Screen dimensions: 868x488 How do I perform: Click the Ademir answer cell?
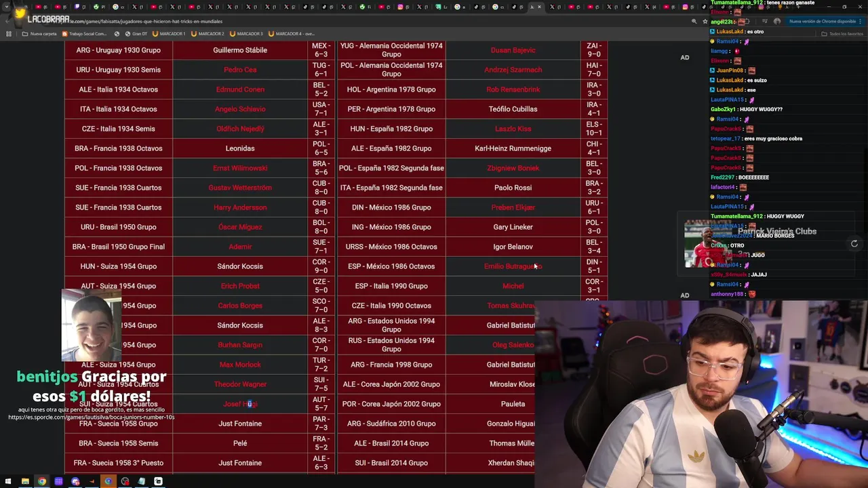tap(240, 247)
